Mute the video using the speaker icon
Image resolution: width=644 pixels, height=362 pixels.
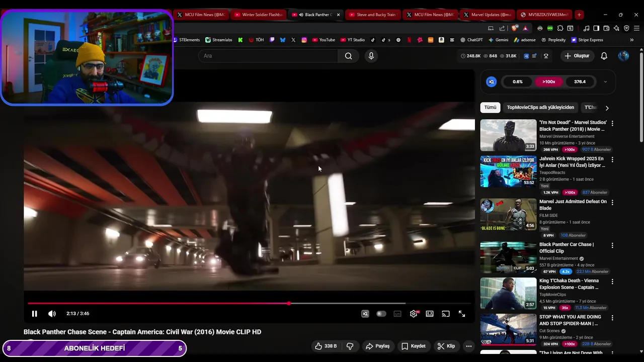tap(52, 314)
